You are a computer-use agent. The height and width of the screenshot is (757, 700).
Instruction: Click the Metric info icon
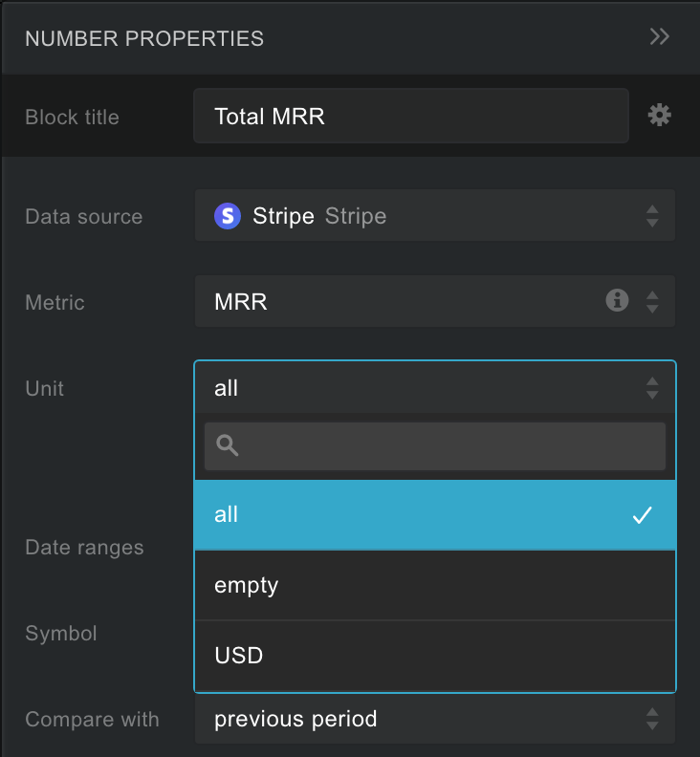[x=618, y=301]
